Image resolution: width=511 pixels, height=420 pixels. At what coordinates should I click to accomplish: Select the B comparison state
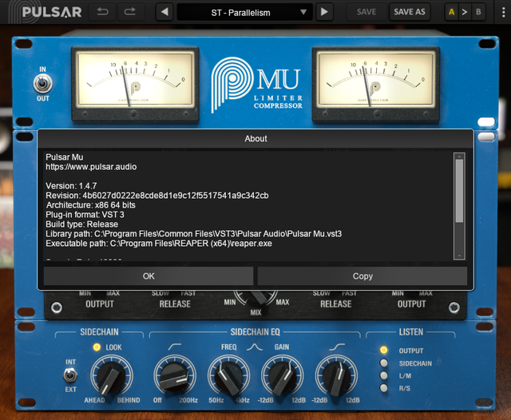click(x=478, y=12)
